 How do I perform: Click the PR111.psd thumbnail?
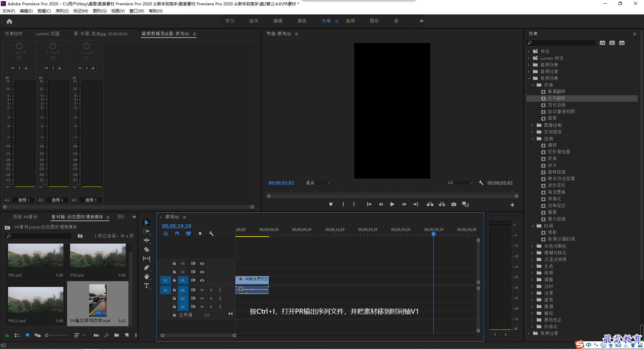(x=36, y=300)
